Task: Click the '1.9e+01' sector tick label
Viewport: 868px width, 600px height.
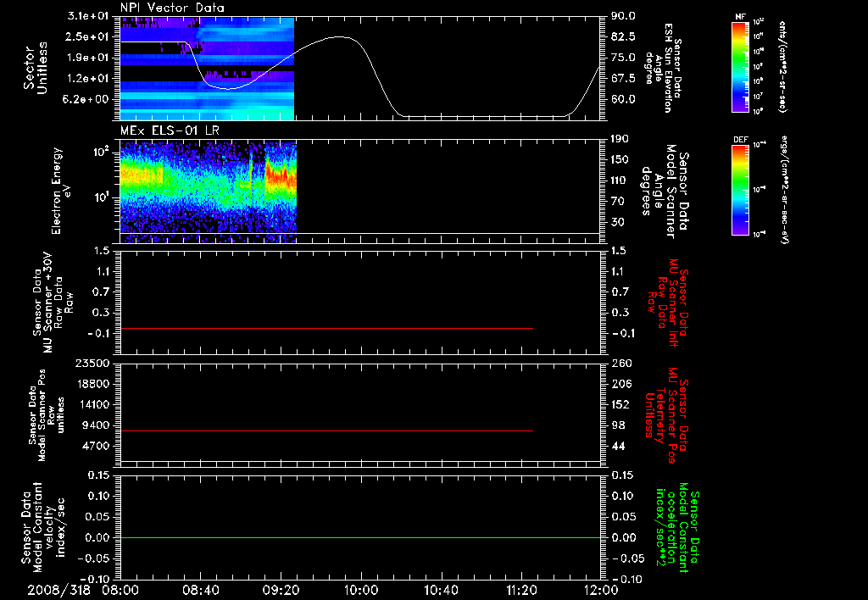Action: 87,58
